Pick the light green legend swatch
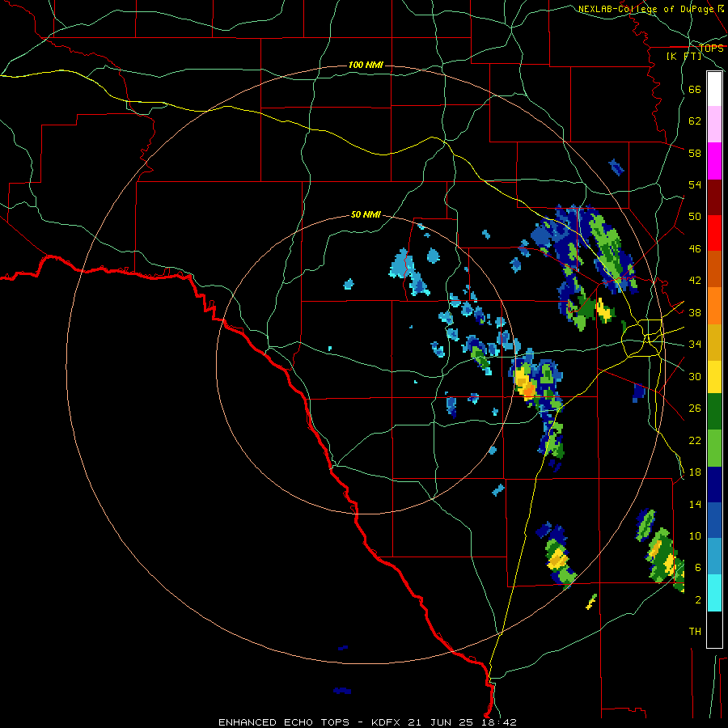 [714, 448]
